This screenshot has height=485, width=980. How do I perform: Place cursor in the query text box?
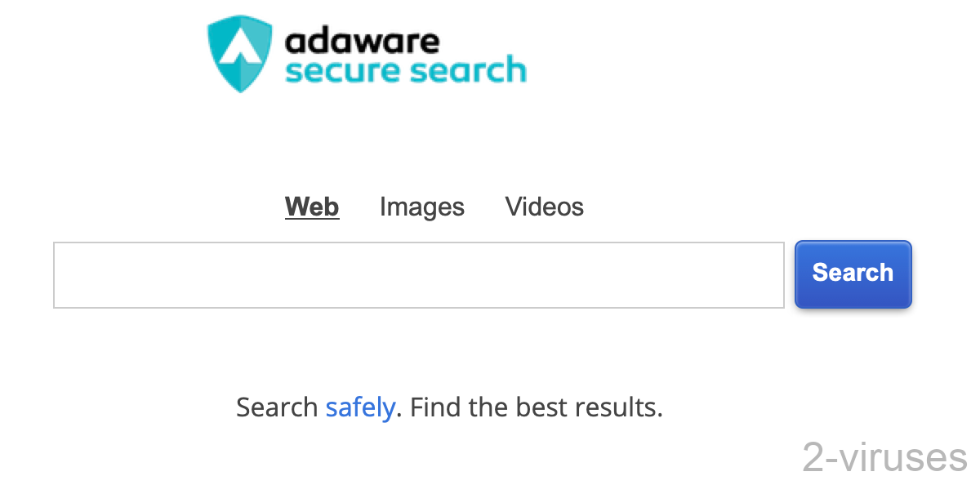tap(419, 275)
